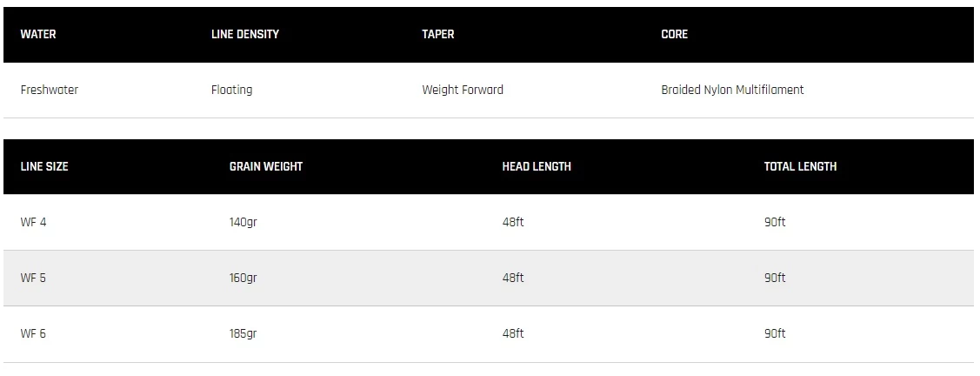Click the LINE DENSITY column header
980x376 pixels.
(245, 35)
